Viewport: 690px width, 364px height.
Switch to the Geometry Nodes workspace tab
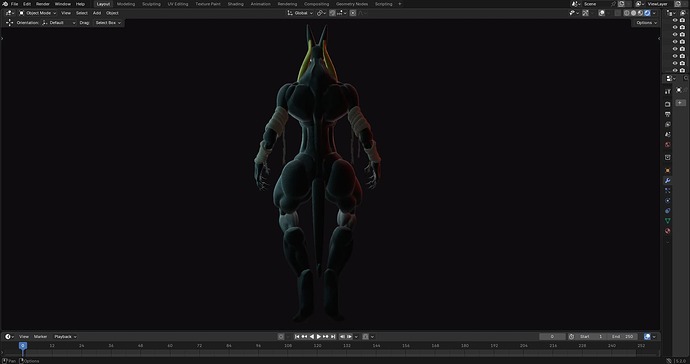click(x=352, y=4)
